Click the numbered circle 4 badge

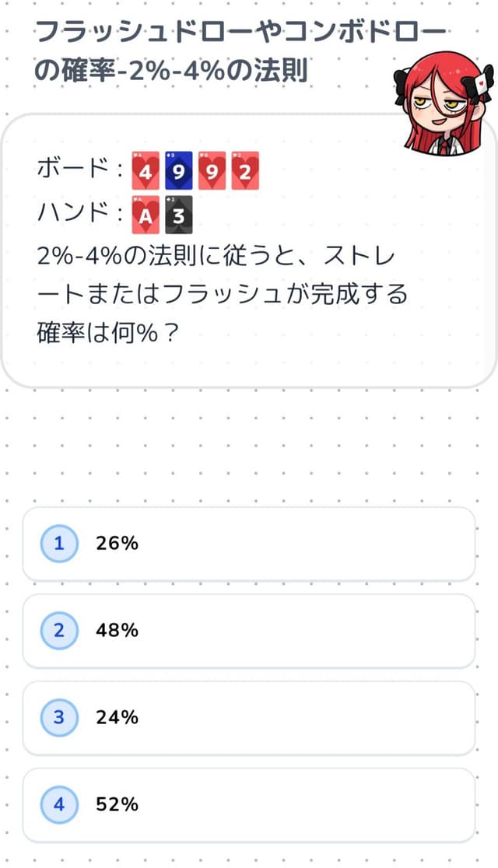tap(59, 805)
